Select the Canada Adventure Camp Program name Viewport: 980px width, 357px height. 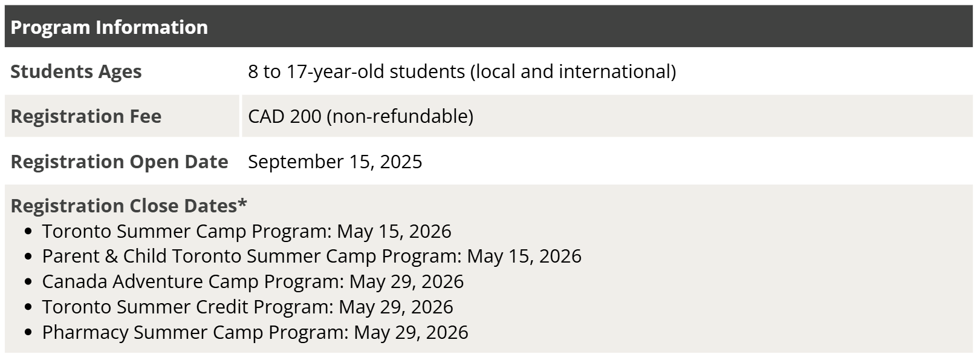coord(192,281)
